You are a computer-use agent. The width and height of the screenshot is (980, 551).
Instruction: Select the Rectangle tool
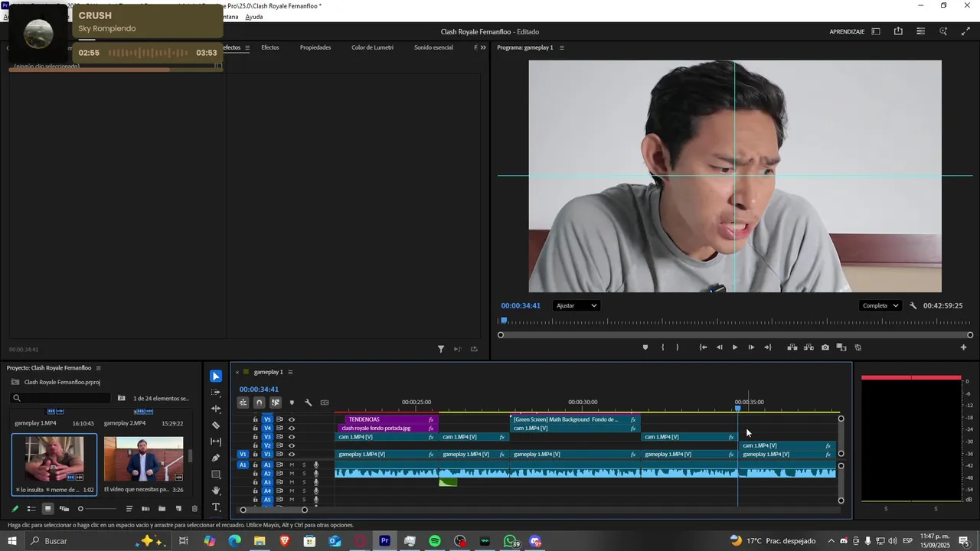[x=216, y=474]
